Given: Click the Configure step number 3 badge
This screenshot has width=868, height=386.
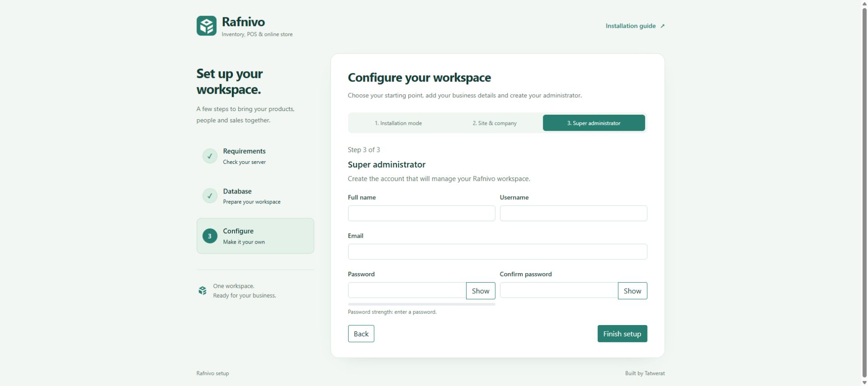Looking at the screenshot, I should point(210,236).
